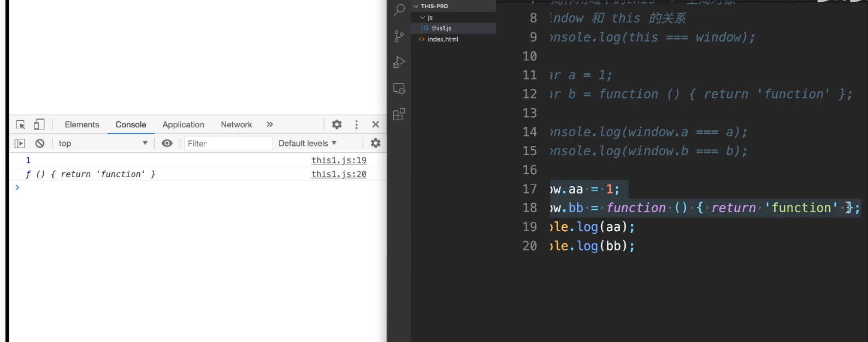Screen dimensions: 868x342
Task: Clear console with the ban icon
Action: [40, 143]
